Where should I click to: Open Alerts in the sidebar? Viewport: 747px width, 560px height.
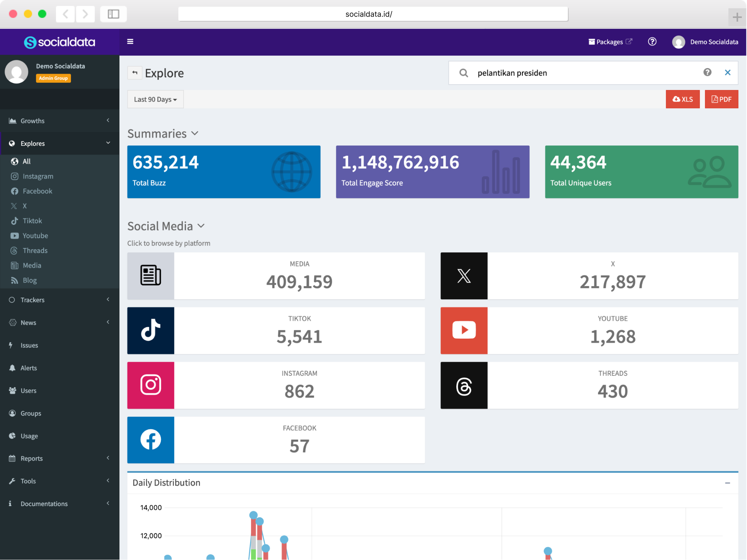pos(29,368)
